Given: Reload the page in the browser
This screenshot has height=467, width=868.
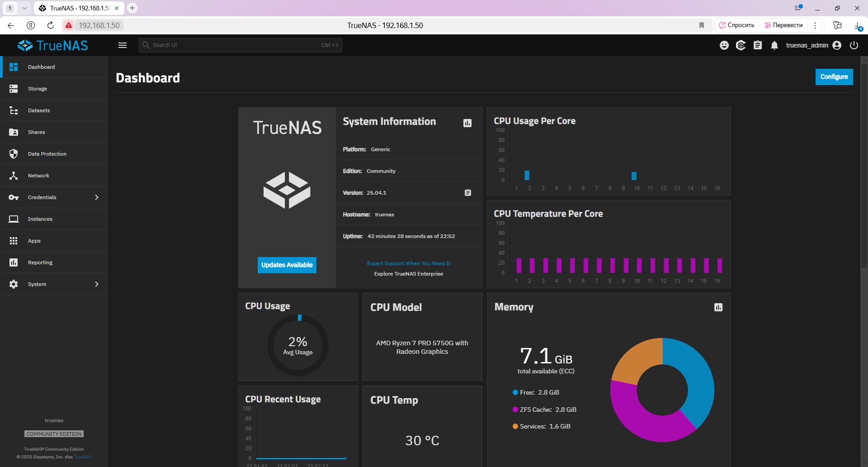Looking at the screenshot, I should click(x=51, y=25).
